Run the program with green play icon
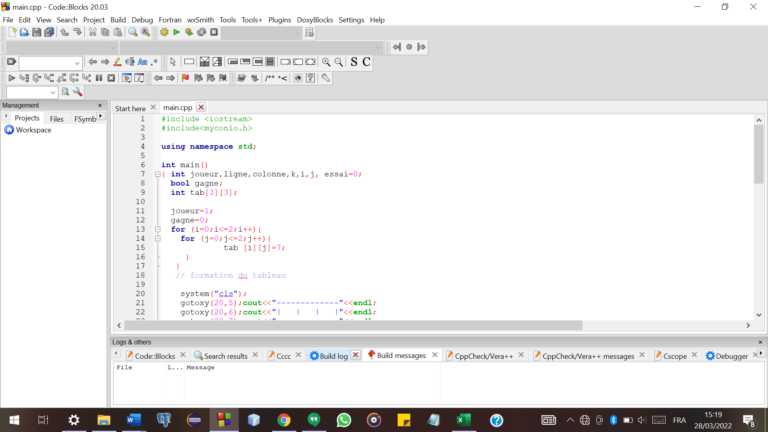768x432 pixels. coord(177,32)
